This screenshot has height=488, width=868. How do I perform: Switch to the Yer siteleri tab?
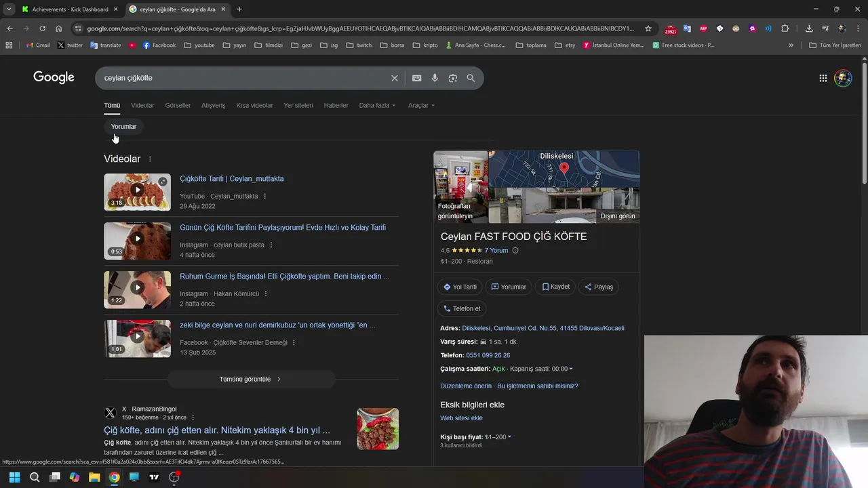298,106
